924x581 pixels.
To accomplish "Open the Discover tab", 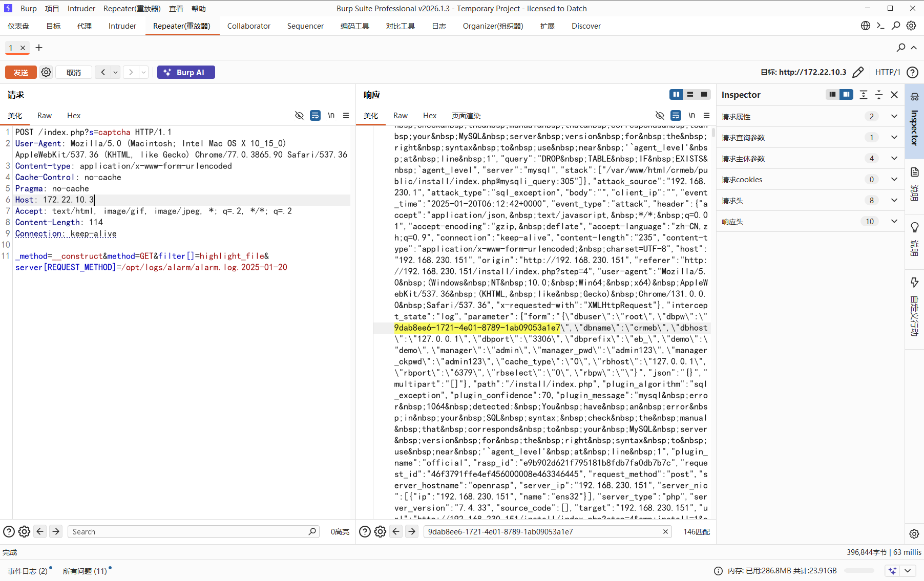I will click(586, 26).
